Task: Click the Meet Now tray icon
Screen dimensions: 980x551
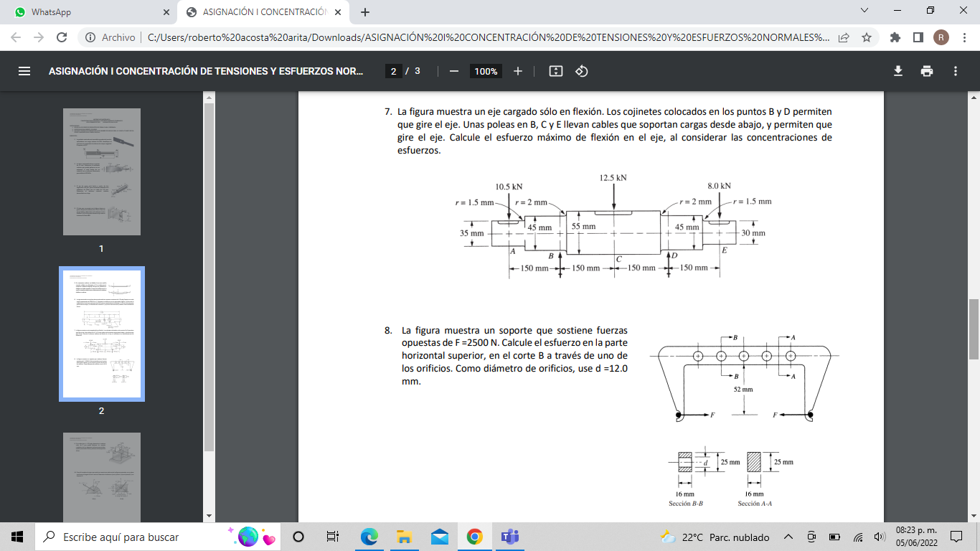Action: pyautogui.click(x=811, y=537)
